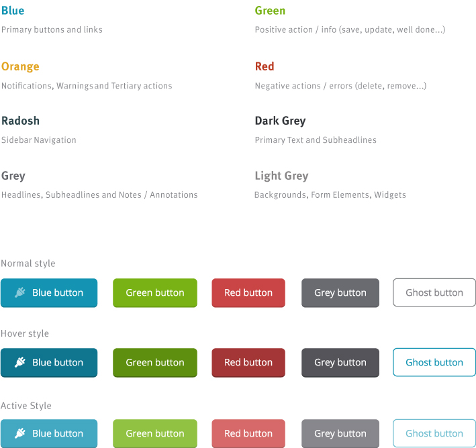Select the hover-style Grey button
This screenshot has height=448, width=476.
pos(340,362)
